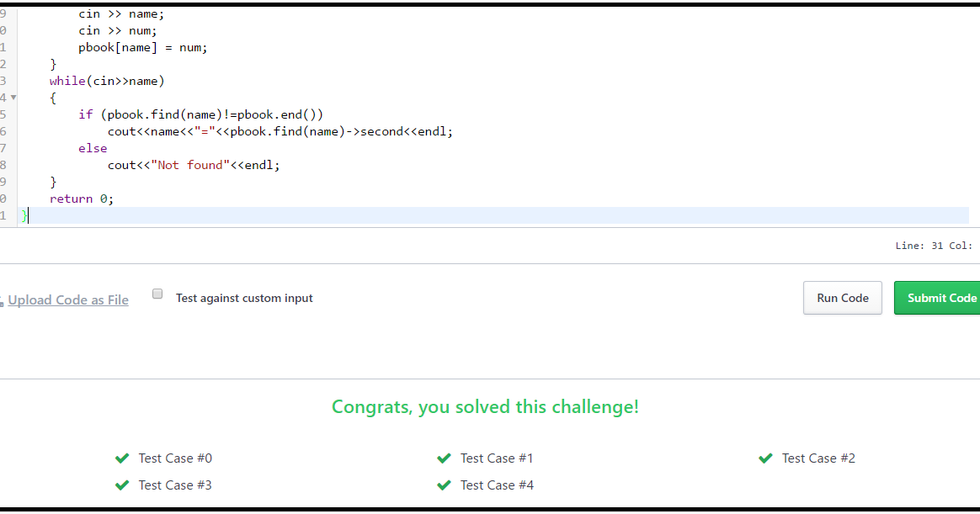Click the green checkmark of Test Case #4

pyautogui.click(x=444, y=485)
